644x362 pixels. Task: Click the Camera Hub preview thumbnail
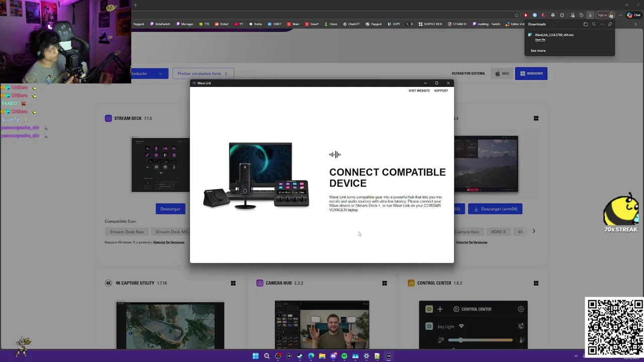[322, 325]
